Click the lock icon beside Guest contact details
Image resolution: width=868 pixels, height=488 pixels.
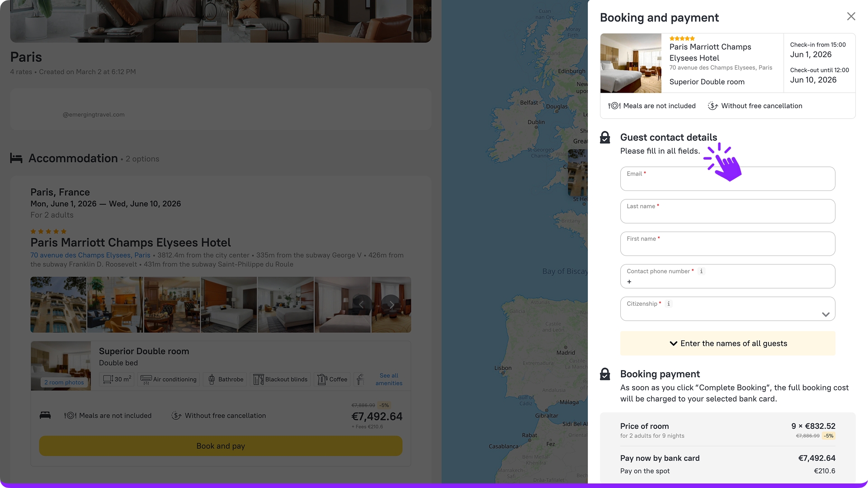pyautogui.click(x=605, y=137)
